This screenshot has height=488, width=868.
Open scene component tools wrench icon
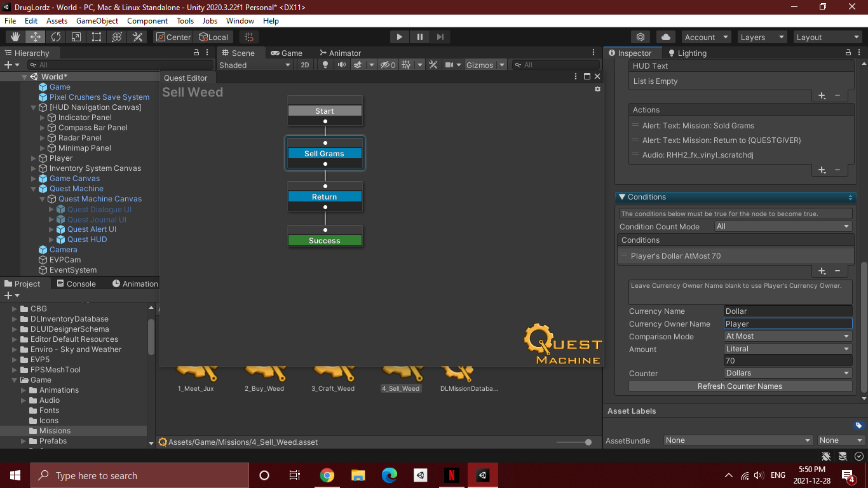433,65
